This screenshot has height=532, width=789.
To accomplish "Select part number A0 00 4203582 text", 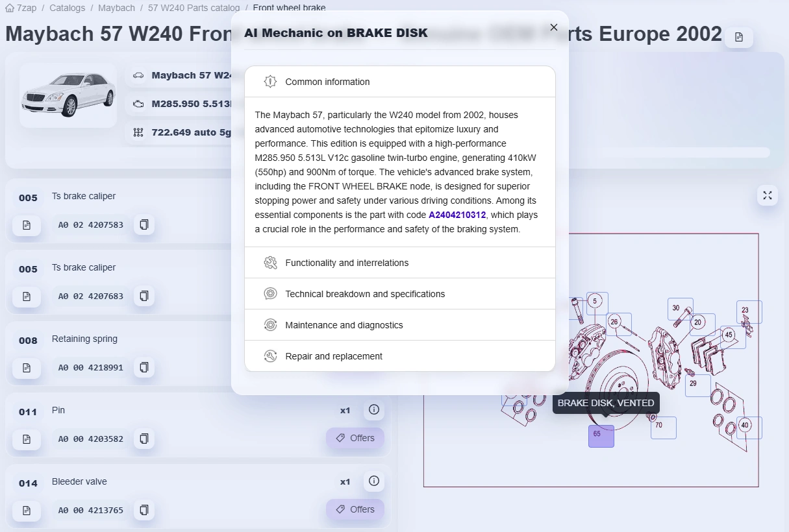I will [91, 439].
